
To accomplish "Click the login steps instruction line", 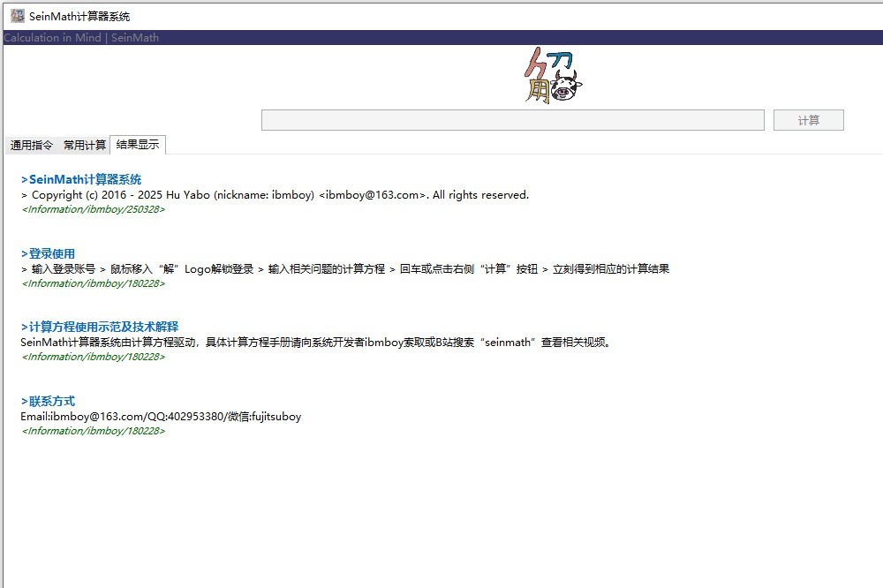I will (x=344, y=268).
